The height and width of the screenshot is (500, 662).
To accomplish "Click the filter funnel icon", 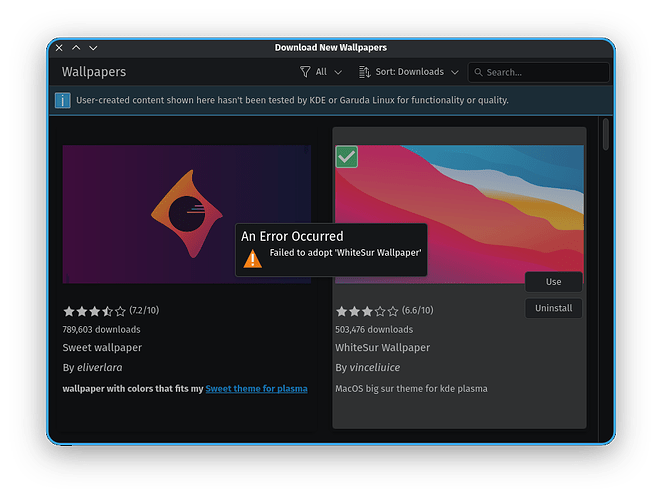I will tap(305, 72).
